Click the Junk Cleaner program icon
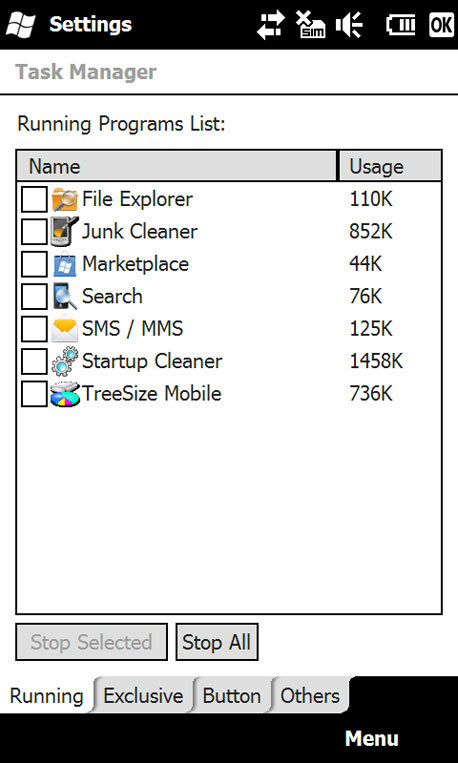Image resolution: width=458 pixels, height=763 pixels. [64, 232]
